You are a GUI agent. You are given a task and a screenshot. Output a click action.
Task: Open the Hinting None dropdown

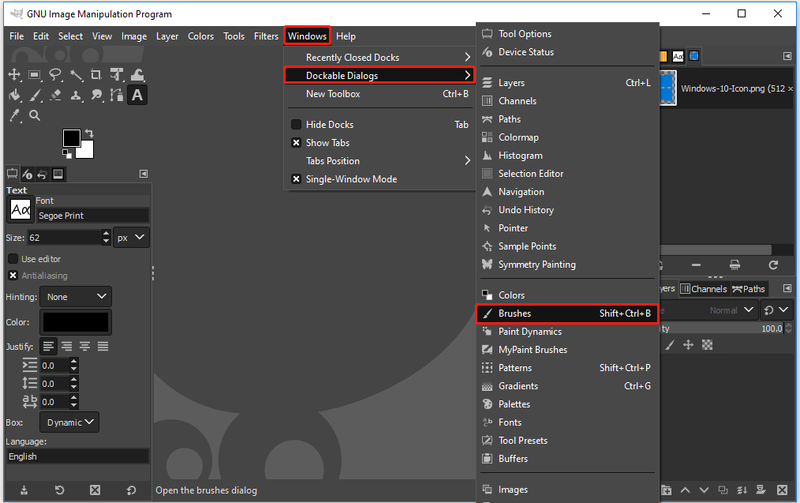tap(76, 297)
